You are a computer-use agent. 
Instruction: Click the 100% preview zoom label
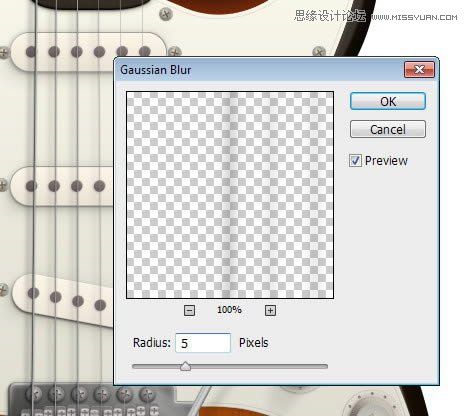[229, 310]
